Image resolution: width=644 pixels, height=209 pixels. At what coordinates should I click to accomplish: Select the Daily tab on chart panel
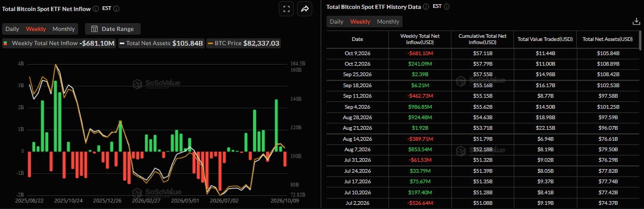(12, 29)
